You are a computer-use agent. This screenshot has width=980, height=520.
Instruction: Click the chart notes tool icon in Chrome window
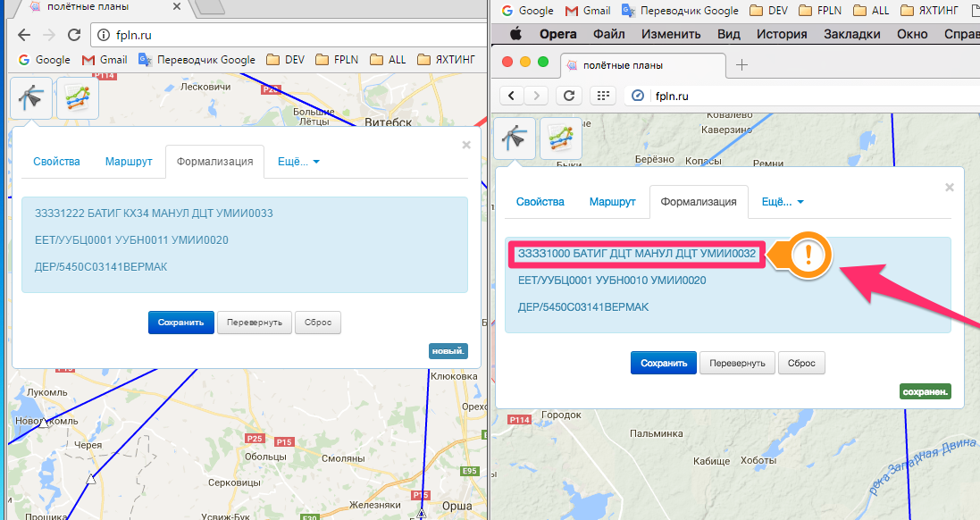point(78,97)
